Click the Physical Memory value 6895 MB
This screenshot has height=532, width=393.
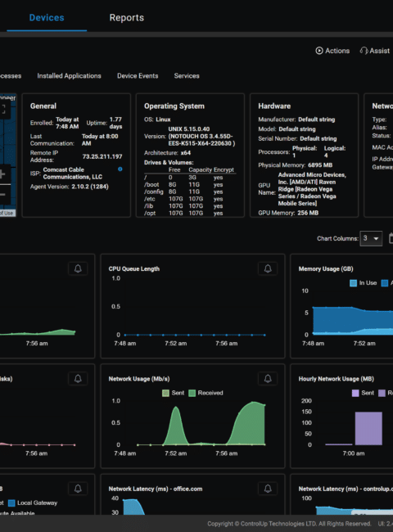tap(320, 165)
